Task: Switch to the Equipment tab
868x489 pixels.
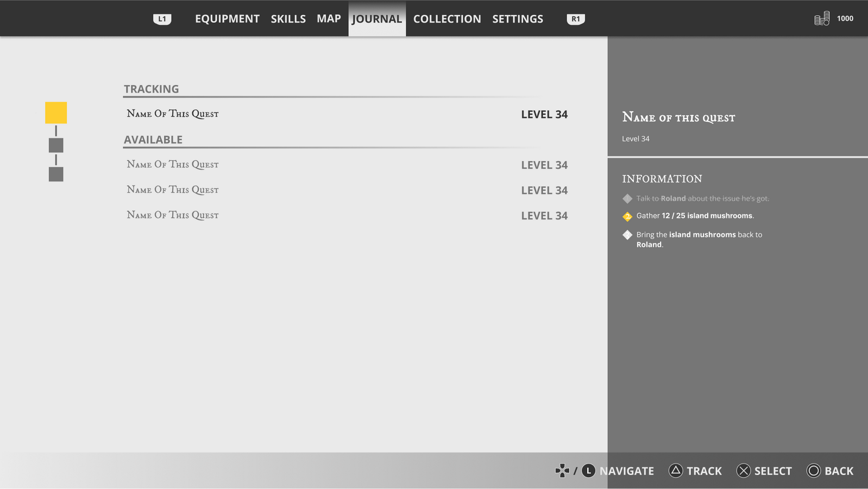Action: 227,19
